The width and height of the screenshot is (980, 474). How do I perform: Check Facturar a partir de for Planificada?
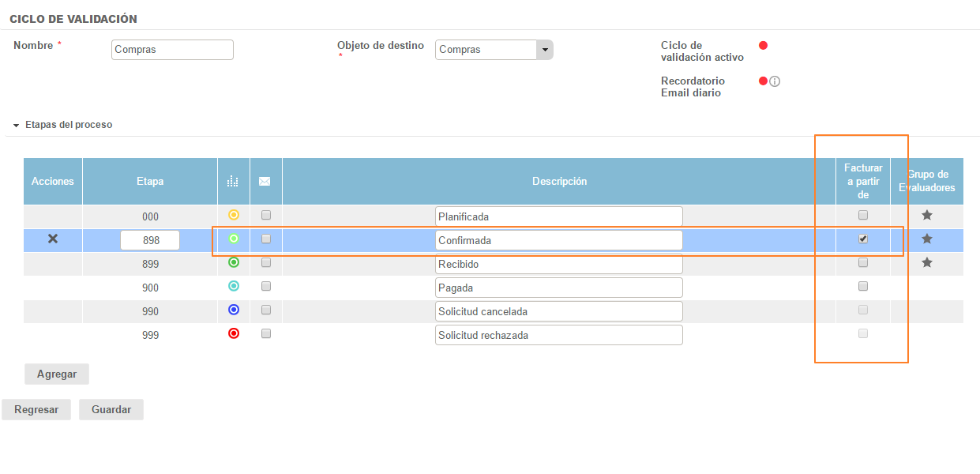(863, 215)
